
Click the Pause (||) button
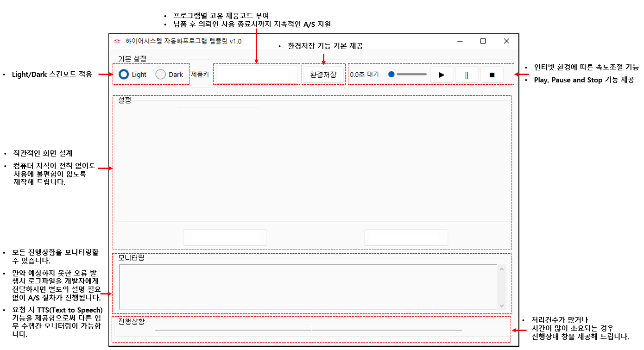coord(467,75)
